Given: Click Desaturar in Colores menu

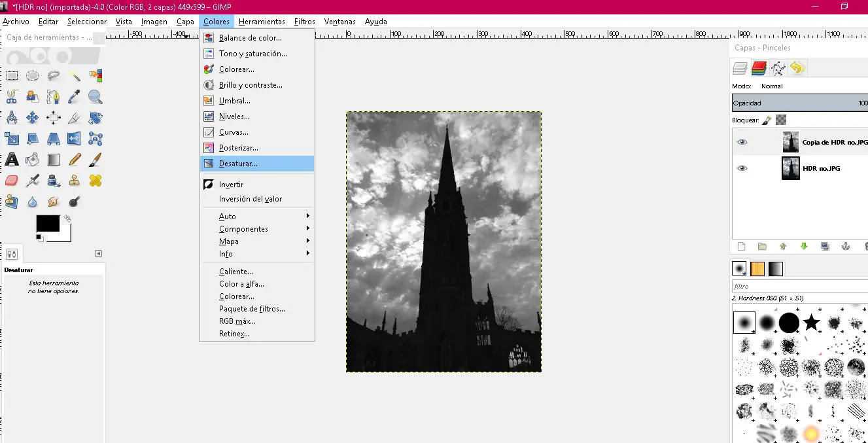Looking at the screenshot, I should pos(239,164).
